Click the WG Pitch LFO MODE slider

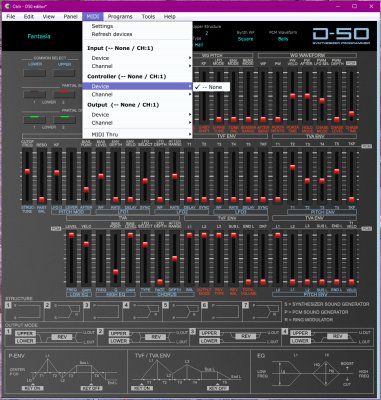(219, 119)
